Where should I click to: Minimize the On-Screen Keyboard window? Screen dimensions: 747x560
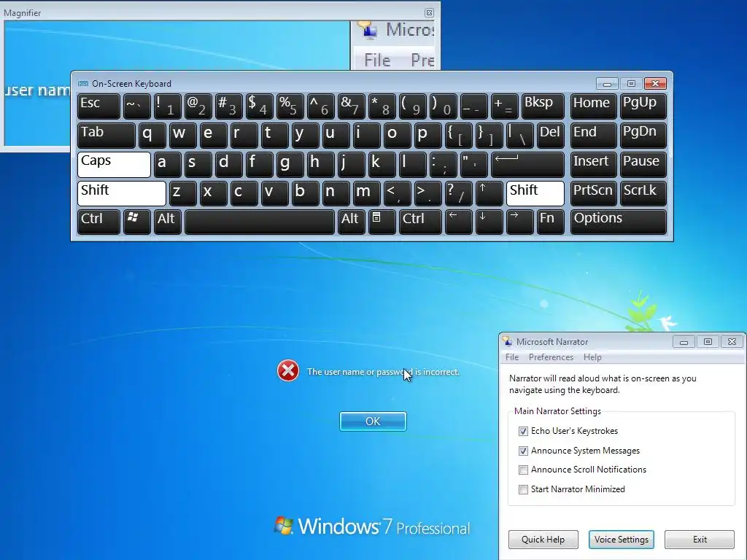click(x=607, y=83)
